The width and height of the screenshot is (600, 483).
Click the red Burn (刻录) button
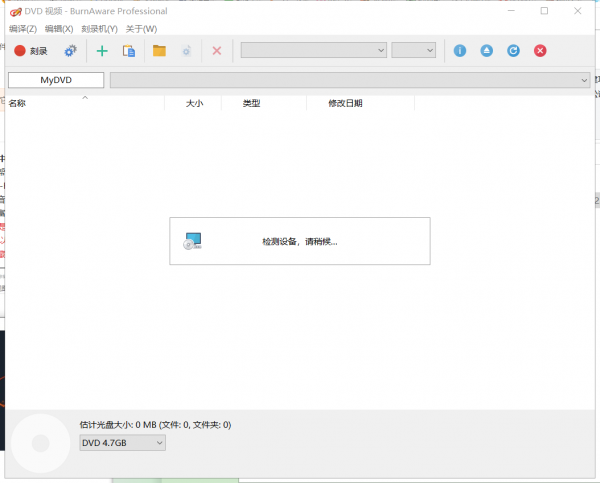pos(31,51)
